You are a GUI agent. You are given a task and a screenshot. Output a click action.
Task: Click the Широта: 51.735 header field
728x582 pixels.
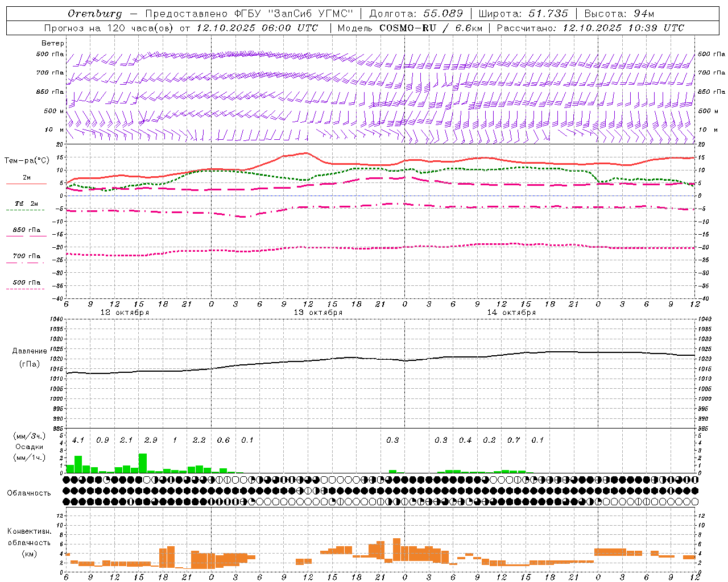click(x=523, y=14)
